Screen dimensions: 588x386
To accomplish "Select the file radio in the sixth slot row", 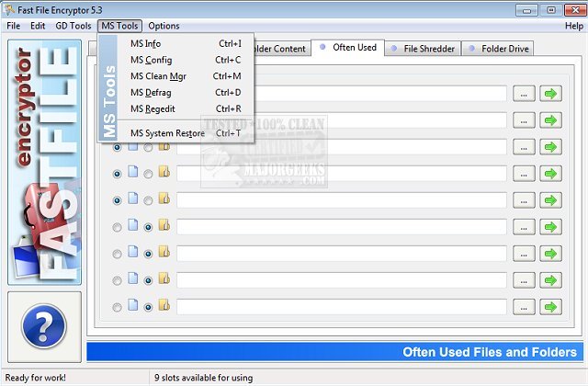I will click(x=117, y=227).
